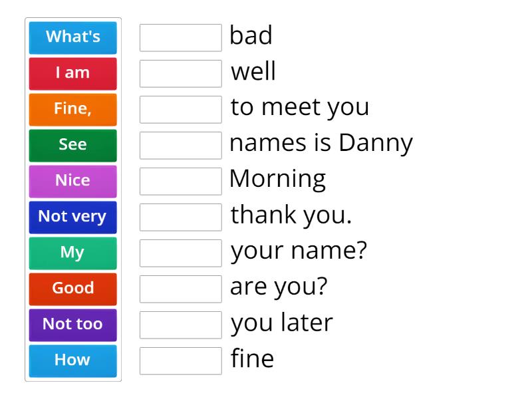Select the "What's" word tile
This screenshot has width=532, height=399.
[x=72, y=37]
